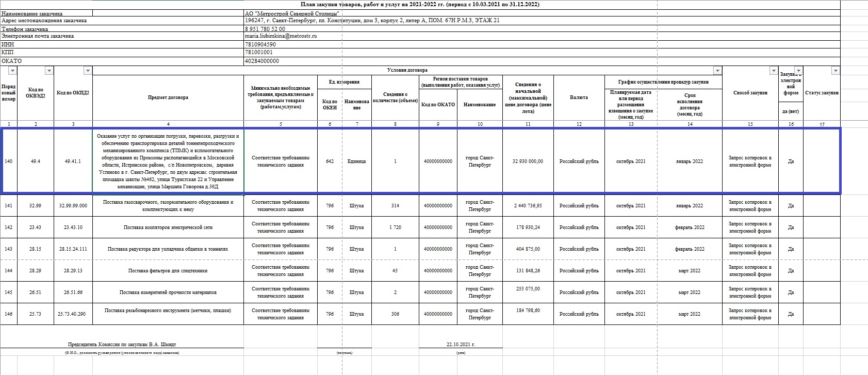Expand the Способ закупки filter arrow

[x=773, y=71]
